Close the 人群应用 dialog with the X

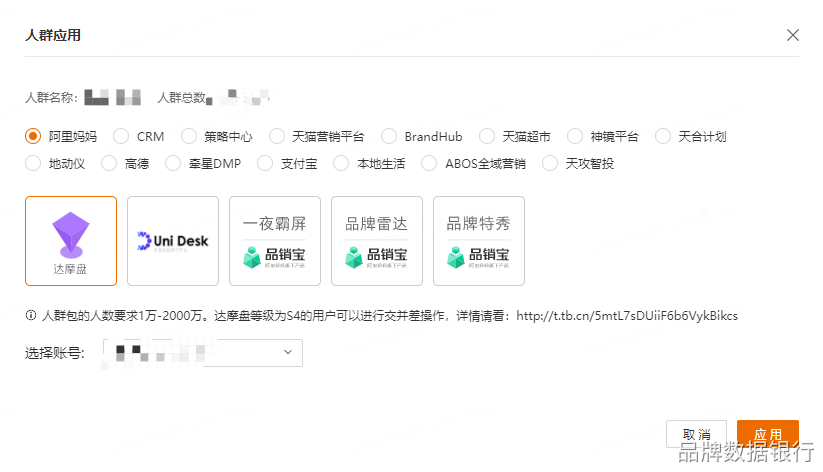793,35
